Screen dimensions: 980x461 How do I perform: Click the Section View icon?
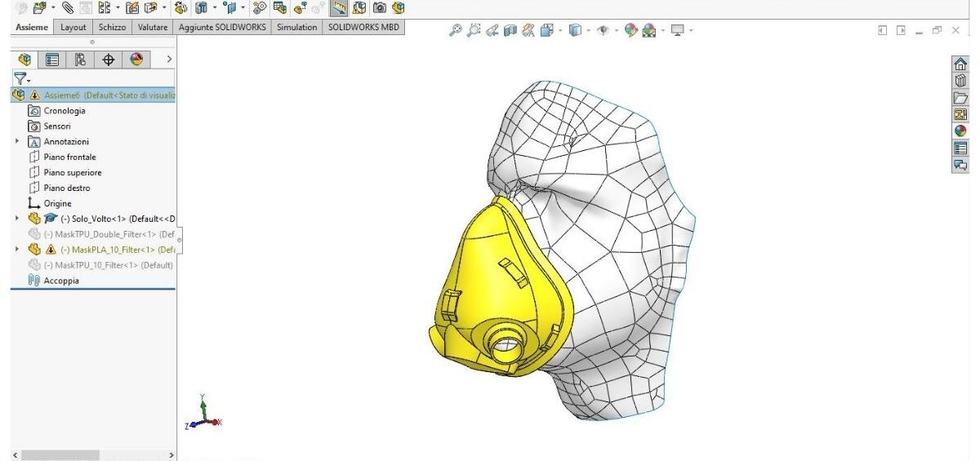coord(511,31)
